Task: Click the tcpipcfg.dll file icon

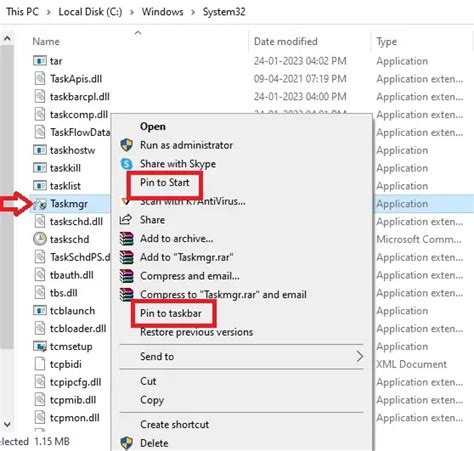Action: tap(40, 382)
